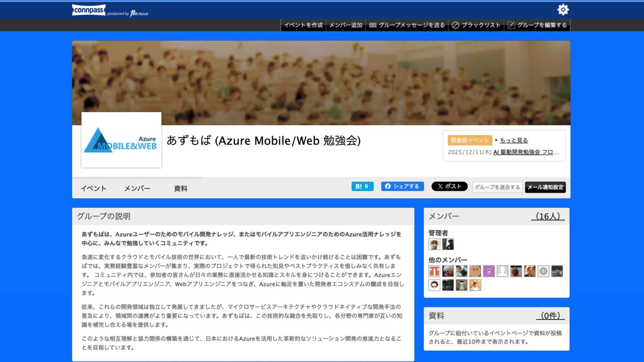Viewport: 644px width, 362px height.
Task: Post to X with ポスト button
Action: (449, 186)
